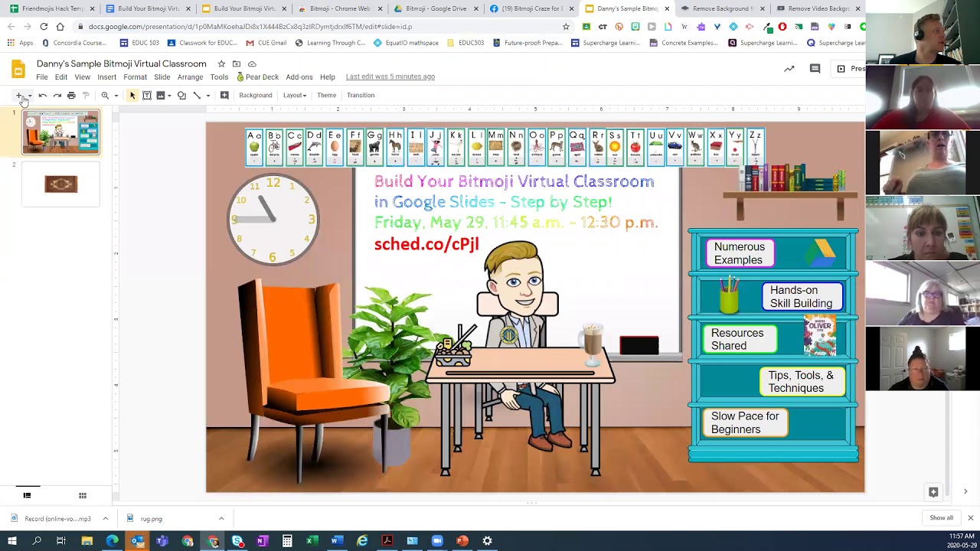The width and height of the screenshot is (980, 551).
Task: Click the Theme button
Action: coord(326,96)
